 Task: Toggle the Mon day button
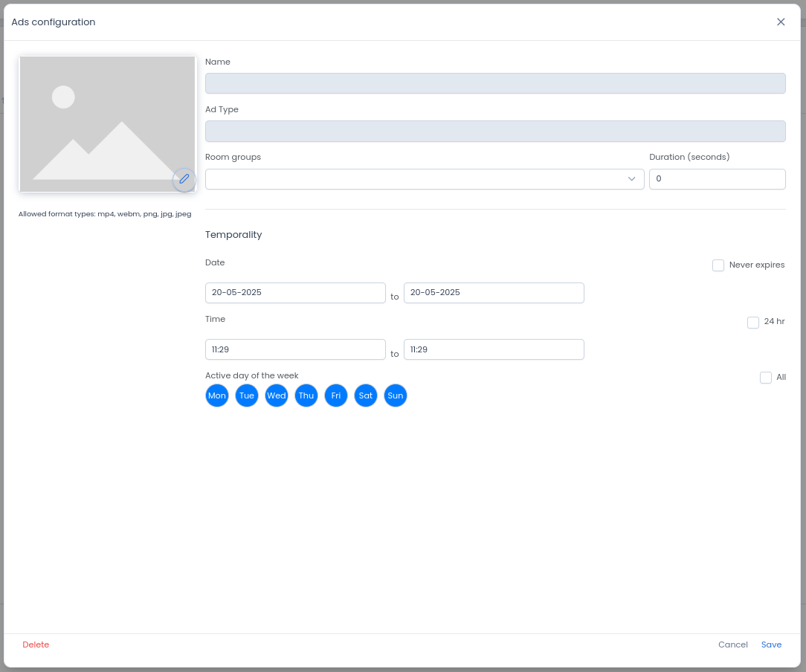click(217, 395)
